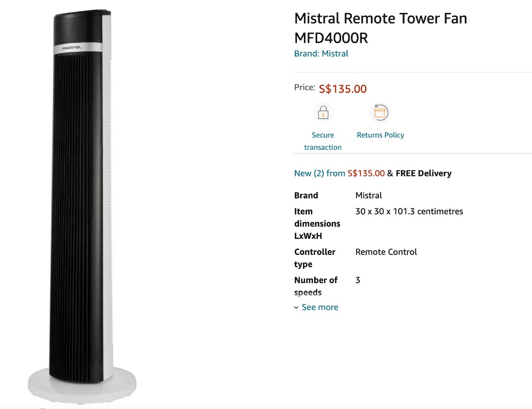Select the product title Mistral Remote Tower Fan
This screenshot has height=409, width=532.
click(x=380, y=28)
